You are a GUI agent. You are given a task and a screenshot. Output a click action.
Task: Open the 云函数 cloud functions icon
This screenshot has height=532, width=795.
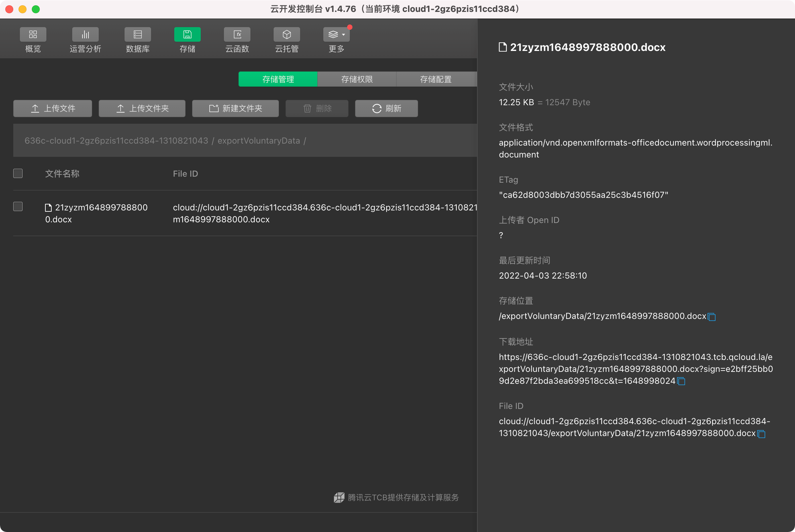[x=237, y=35]
